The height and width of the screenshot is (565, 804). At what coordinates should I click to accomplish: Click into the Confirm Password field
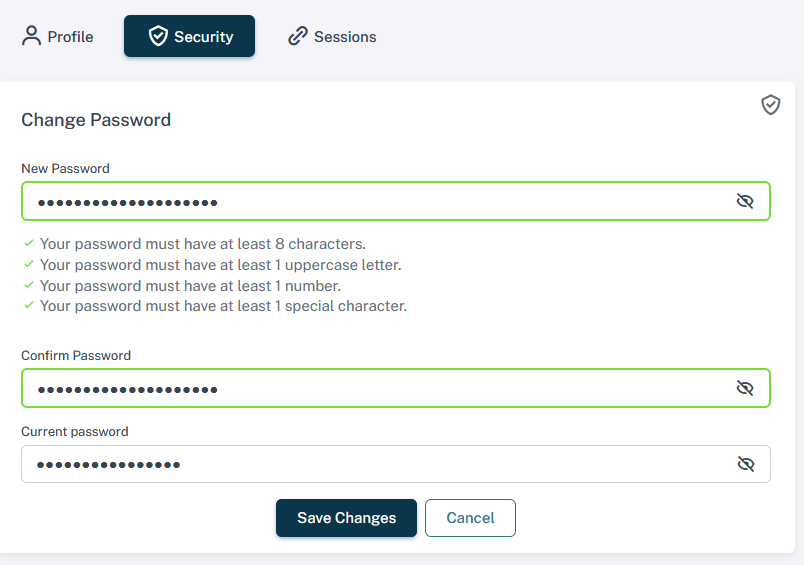(396, 388)
